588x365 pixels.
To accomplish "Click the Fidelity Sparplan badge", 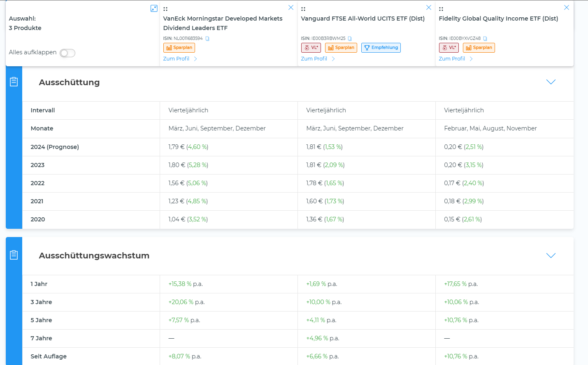I will (479, 48).
